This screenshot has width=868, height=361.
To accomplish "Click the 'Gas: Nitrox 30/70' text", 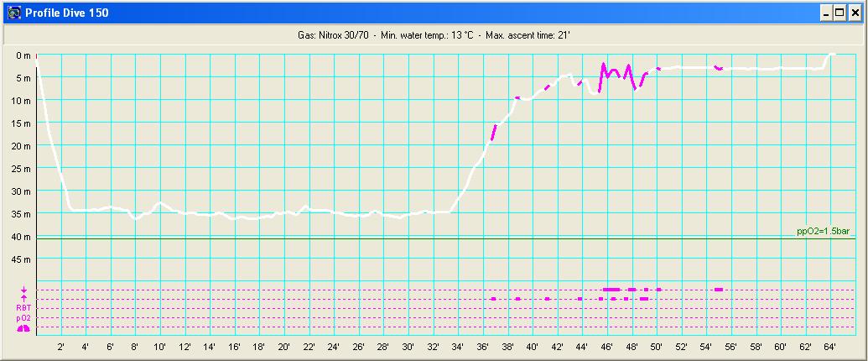I will 333,35.
